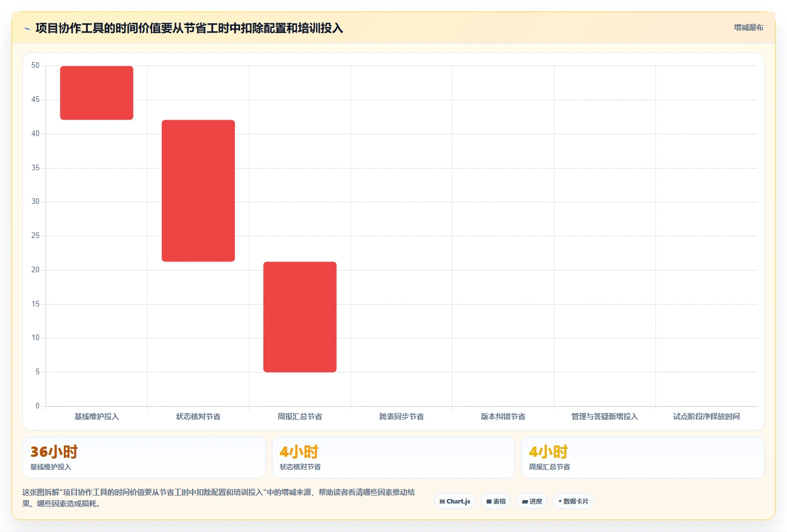Click the chart heading 项目协作工具的时间价值
This screenshot has height=532, width=787.
189,28
